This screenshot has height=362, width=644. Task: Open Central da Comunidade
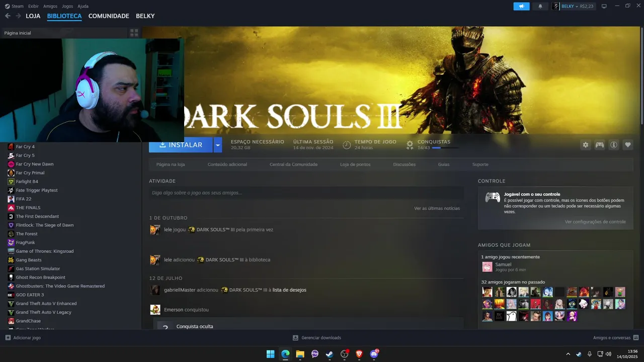[x=293, y=164]
